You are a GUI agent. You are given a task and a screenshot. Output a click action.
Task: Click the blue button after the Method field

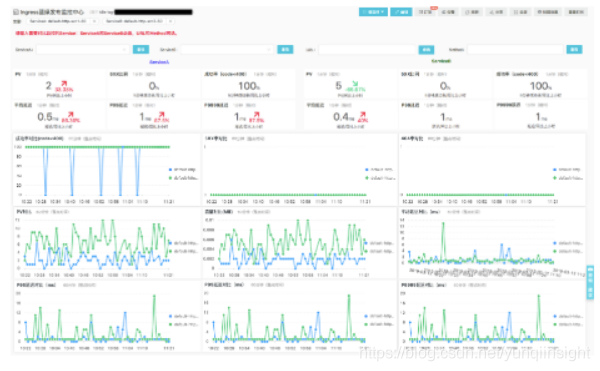point(574,49)
